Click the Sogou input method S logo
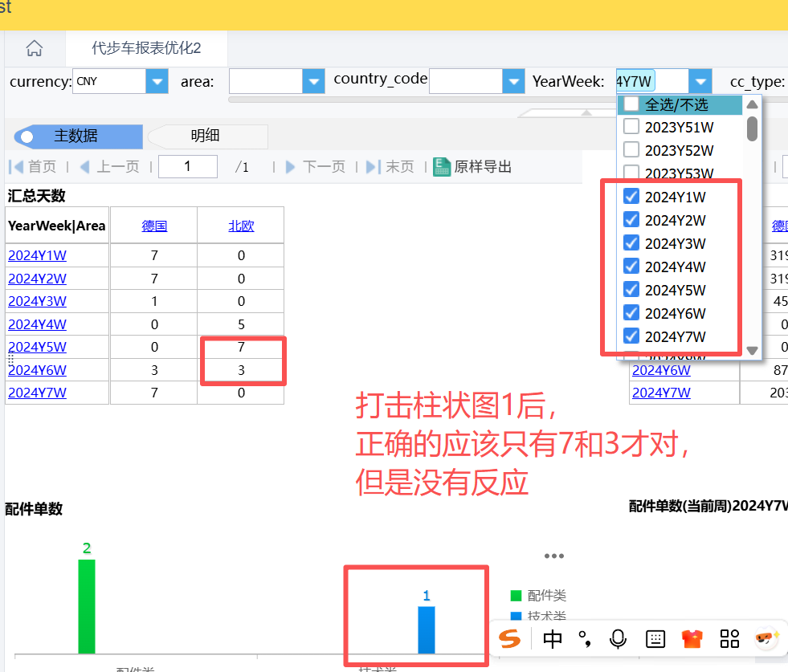This screenshot has height=672, width=788. (509, 639)
